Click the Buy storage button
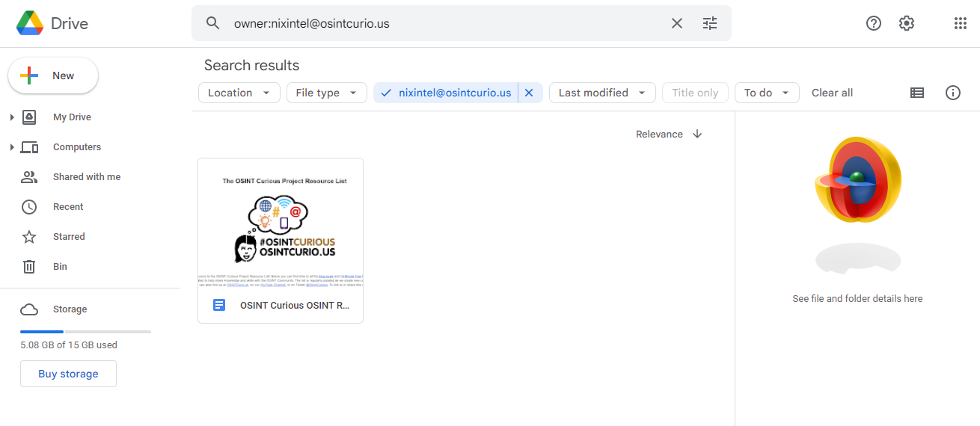The image size is (980, 426). tap(68, 374)
